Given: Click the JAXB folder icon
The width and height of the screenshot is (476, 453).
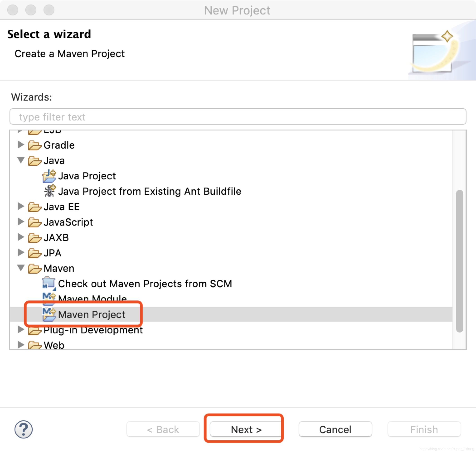Looking at the screenshot, I should 34,238.
